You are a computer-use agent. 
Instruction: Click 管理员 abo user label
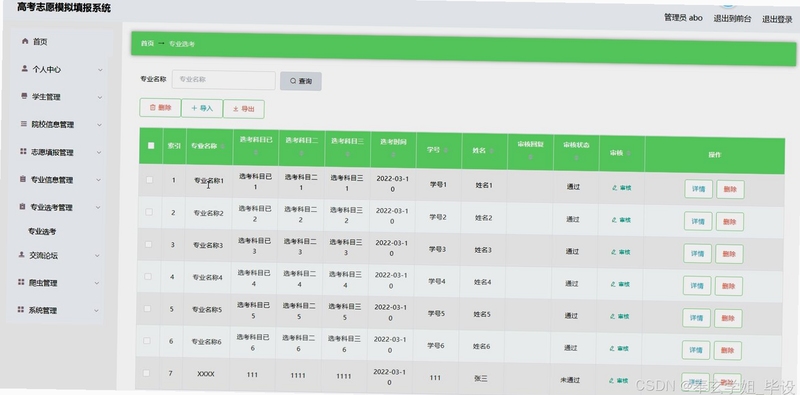(x=683, y=18)
